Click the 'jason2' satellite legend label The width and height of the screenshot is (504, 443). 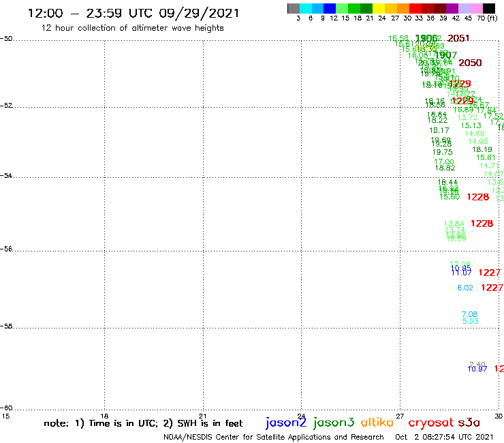(x=286, y=423)
